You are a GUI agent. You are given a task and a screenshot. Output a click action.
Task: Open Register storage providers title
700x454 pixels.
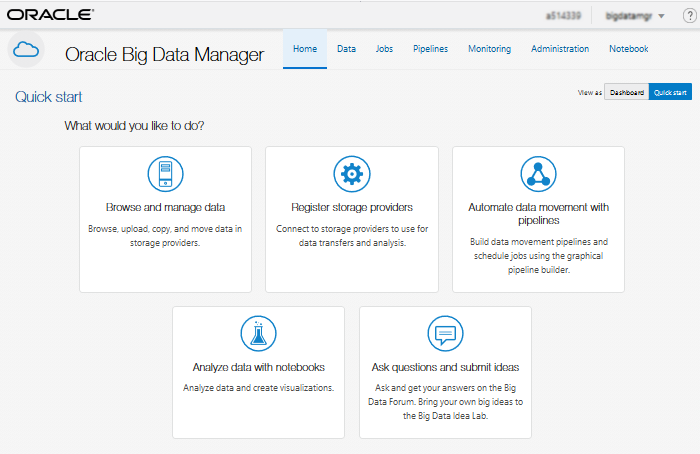pyautogui.click(x=352, y=207)
